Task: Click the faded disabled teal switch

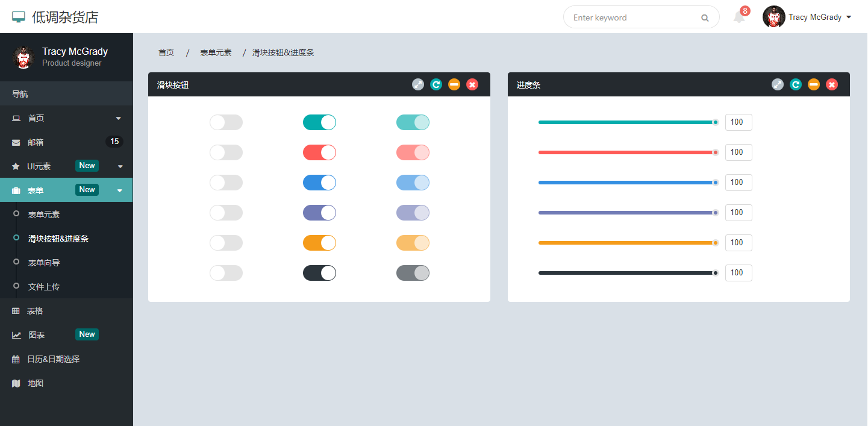Action: [413, 122]
